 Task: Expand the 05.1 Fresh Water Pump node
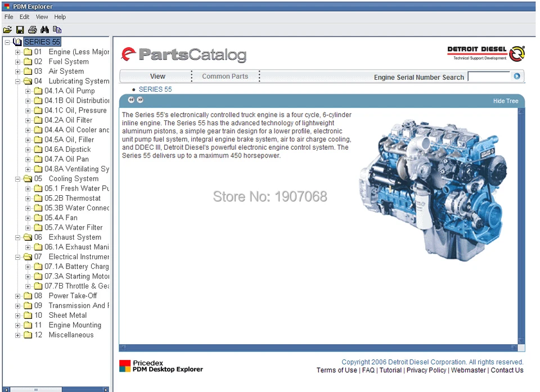[x=28, y=189]
